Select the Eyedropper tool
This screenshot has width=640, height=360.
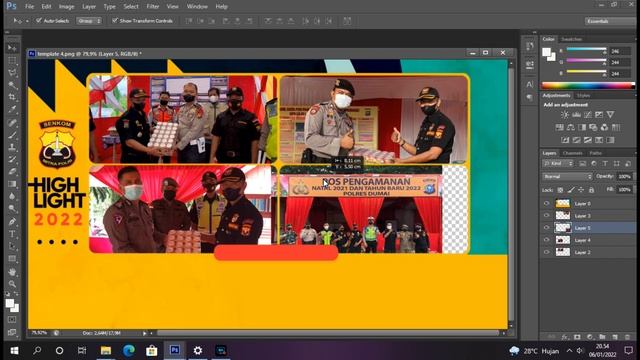(x=12, y=109)
